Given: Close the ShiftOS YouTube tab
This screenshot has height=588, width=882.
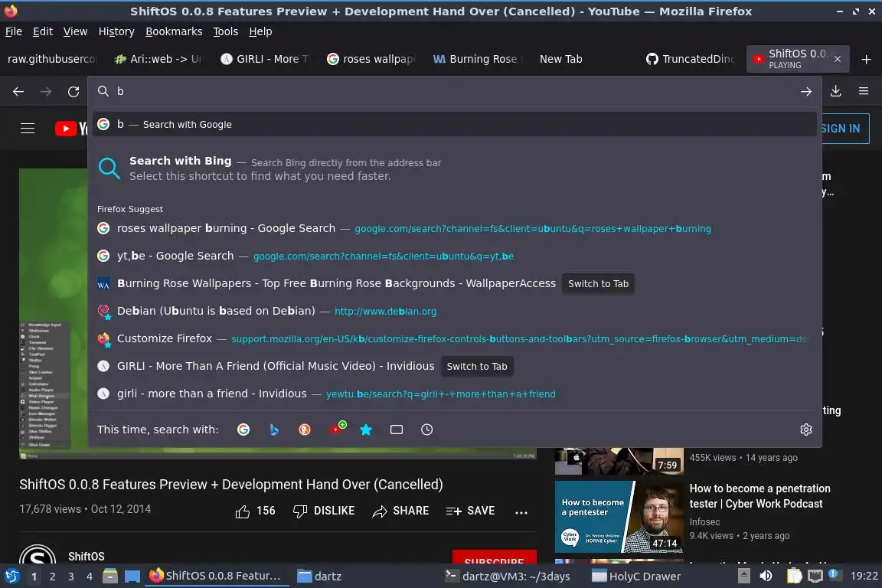Looking at the screenshot, I should (x=838, y=59).
